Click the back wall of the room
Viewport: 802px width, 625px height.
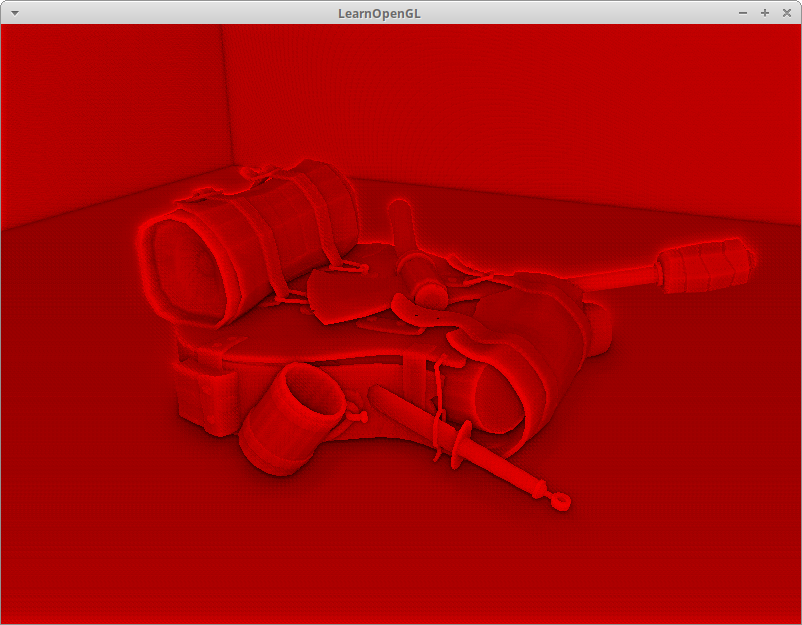click(x=500, y=100)
